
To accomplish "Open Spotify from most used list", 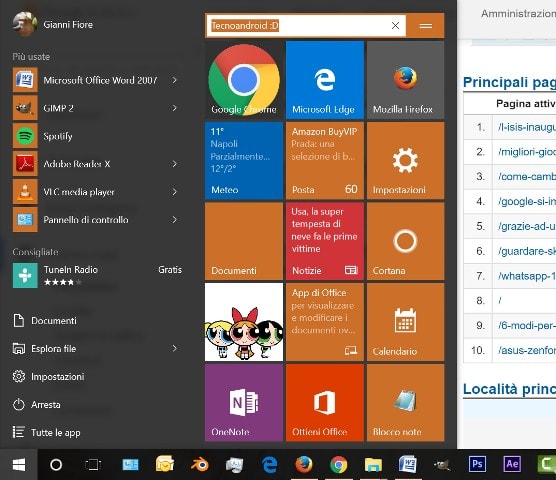I will (98, 136).
